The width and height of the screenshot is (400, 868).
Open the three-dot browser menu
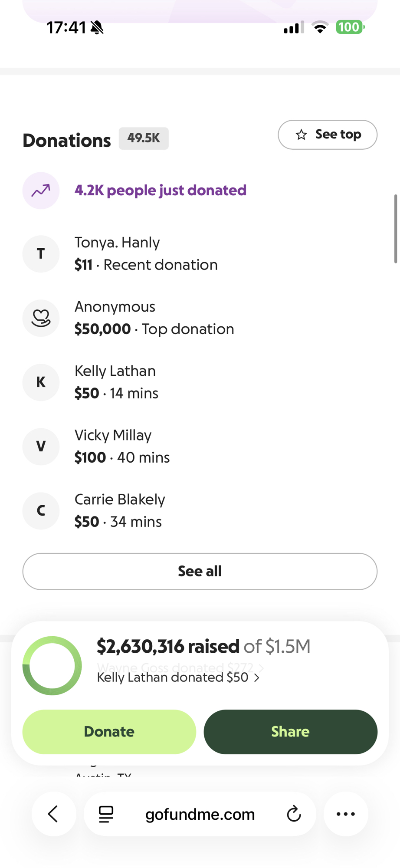346,814
